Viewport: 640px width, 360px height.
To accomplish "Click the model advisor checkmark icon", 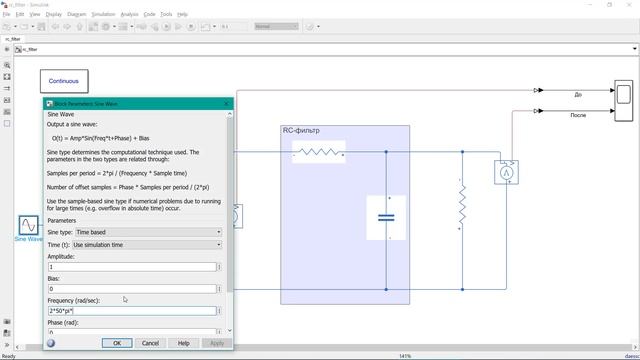I will 310,27.
